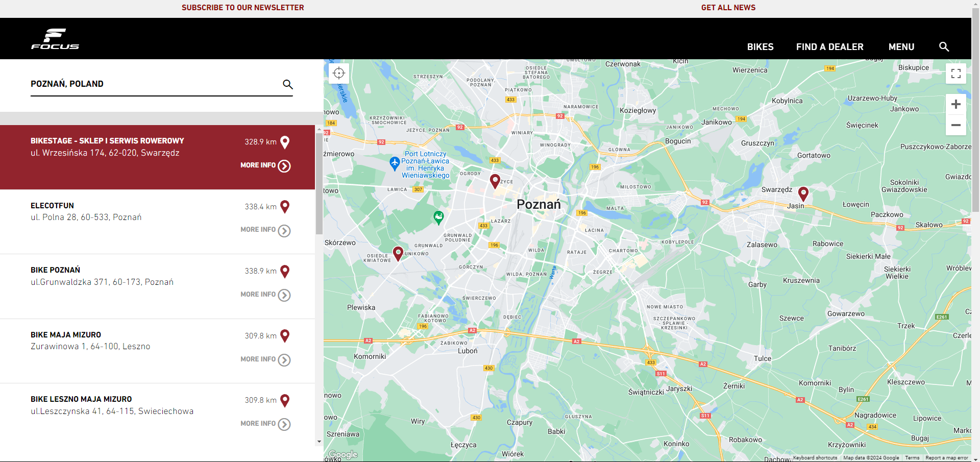Select the Bike Poznań dealer name
Screen dimensions: 980x462
(x=55, y=270)
